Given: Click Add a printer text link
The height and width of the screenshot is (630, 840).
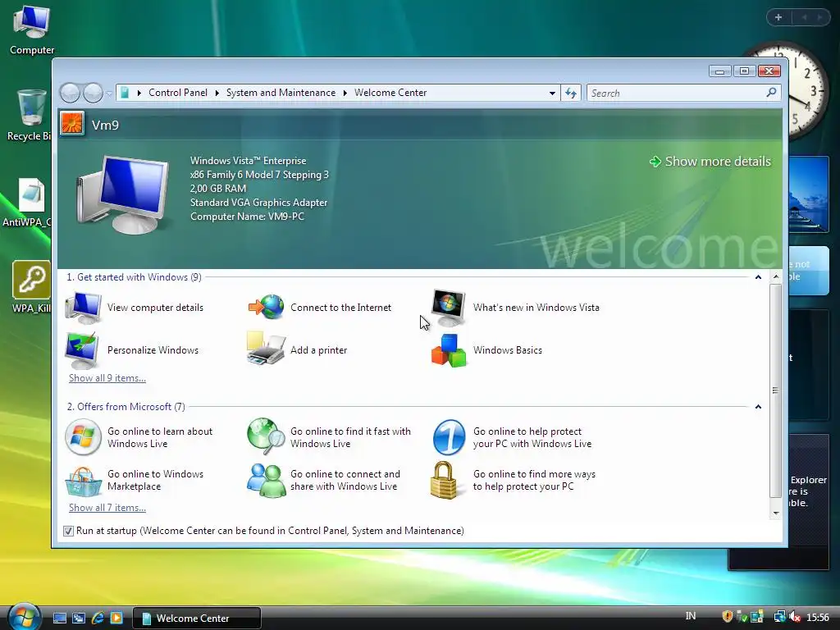Looking at the screenshot, I should [319, 350].
